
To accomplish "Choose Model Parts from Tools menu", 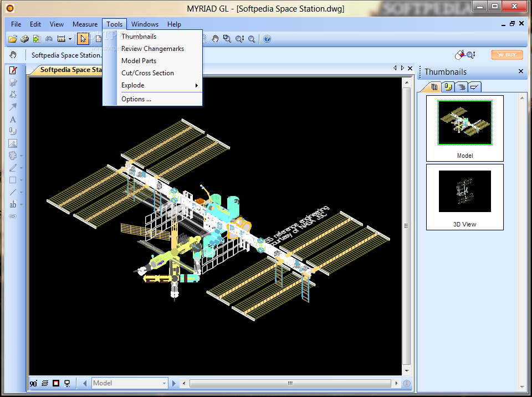I will point(153,61).
